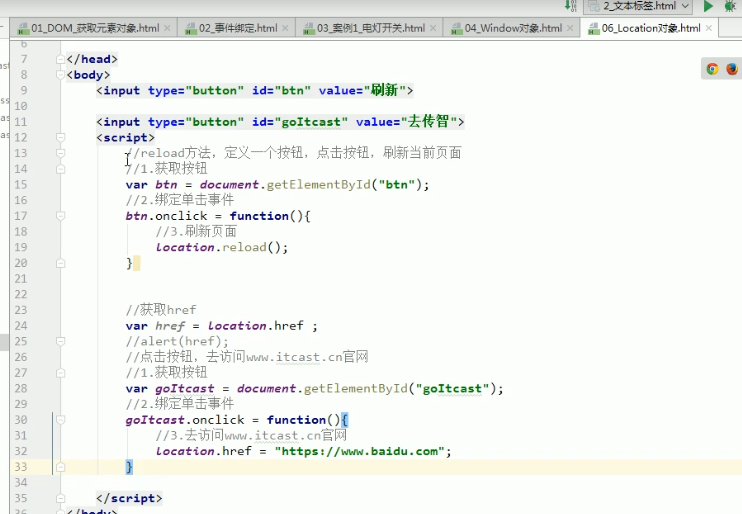Click the //2.绑定单击事件 comment on line 16
This screenshot has width=742, height=514.
[x=180, y=200]
